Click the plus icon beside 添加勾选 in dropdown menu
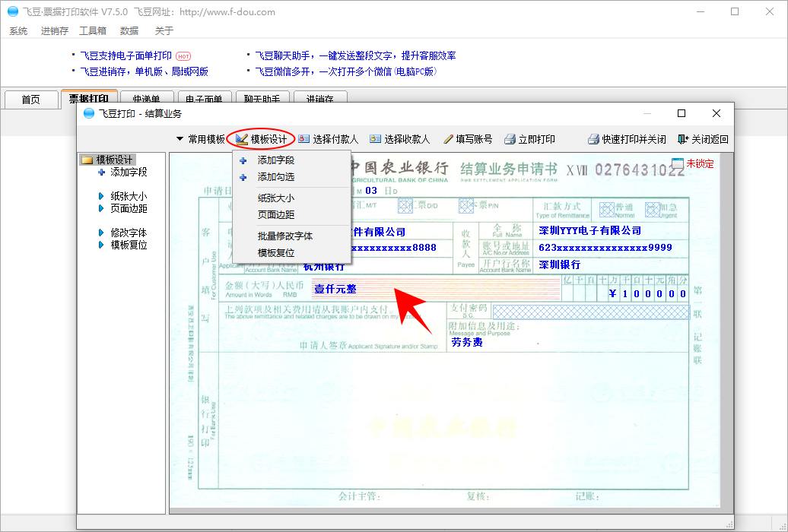The width and height of the screenshot is (788, 532). (x=243, y=177)
